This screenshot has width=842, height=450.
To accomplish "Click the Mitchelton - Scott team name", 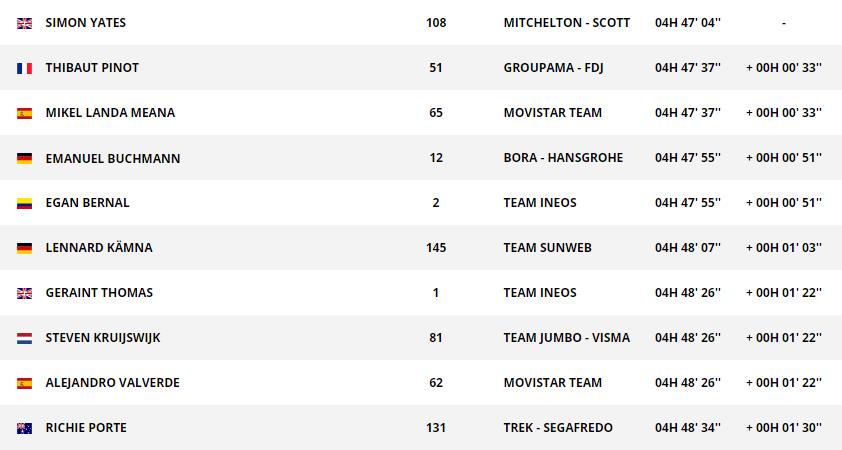I will pos(567,23).
